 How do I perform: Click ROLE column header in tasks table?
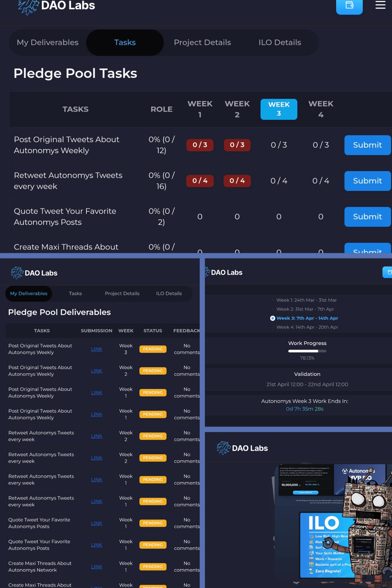point(161,109)
